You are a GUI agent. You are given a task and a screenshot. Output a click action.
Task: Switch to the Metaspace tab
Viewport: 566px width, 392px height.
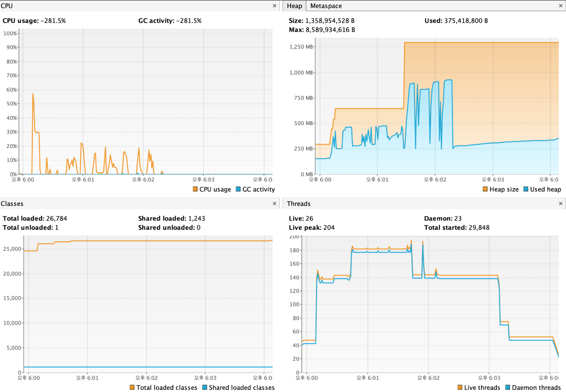coord(326,6)
